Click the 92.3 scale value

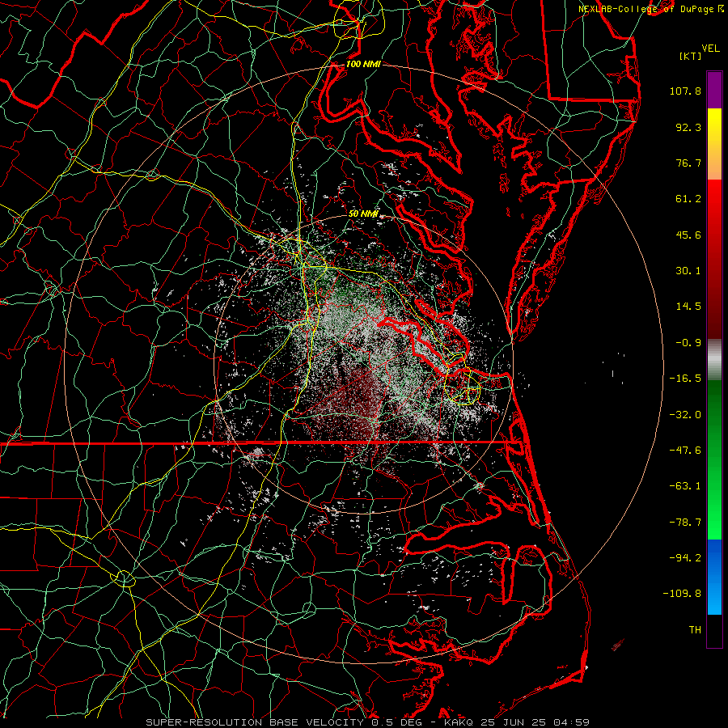point(688,127)
